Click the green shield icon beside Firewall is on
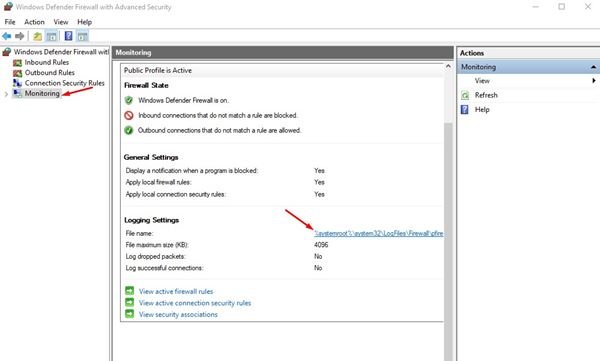Screen dimensions: 600x361 pyautogui.click(x=129, y=100)
